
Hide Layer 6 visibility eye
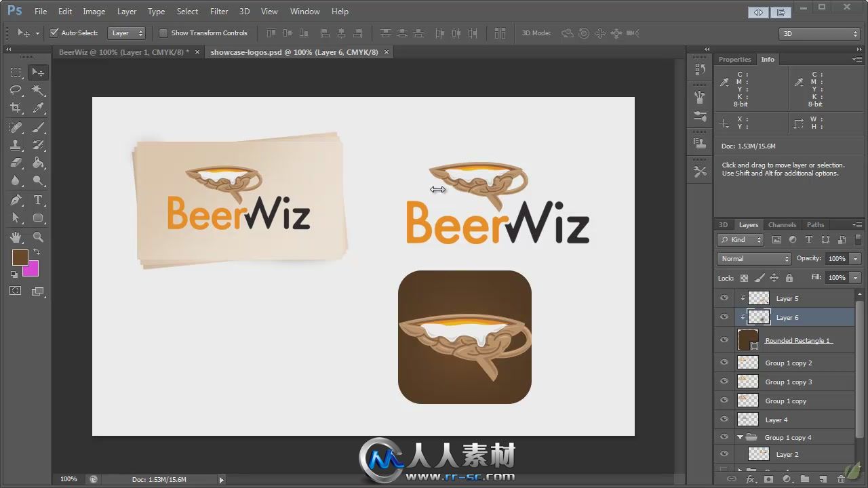[x=724, y=317]
